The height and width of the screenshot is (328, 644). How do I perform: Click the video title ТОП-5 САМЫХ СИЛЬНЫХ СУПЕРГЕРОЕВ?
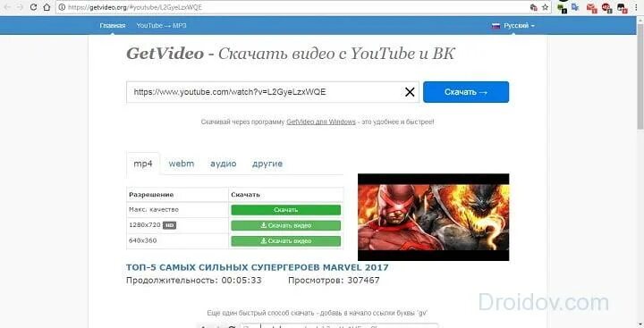pyautogui.click(x=257, y=267)
